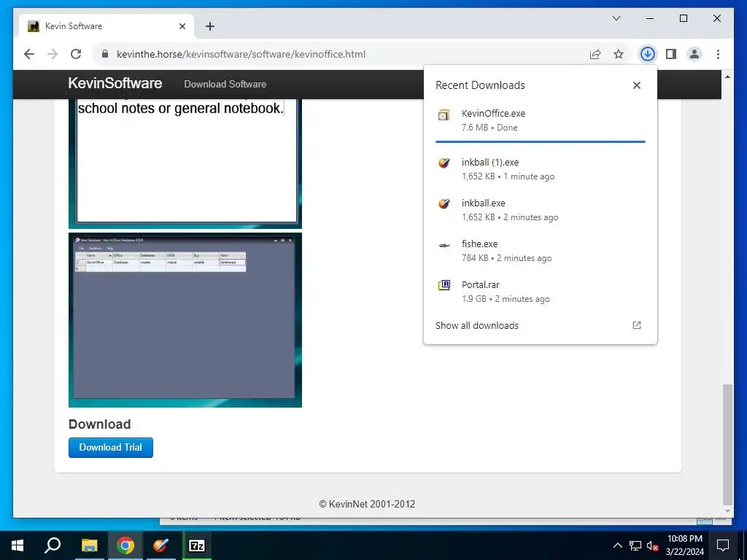Open inkball (1).exe download entry

[541, 168]
